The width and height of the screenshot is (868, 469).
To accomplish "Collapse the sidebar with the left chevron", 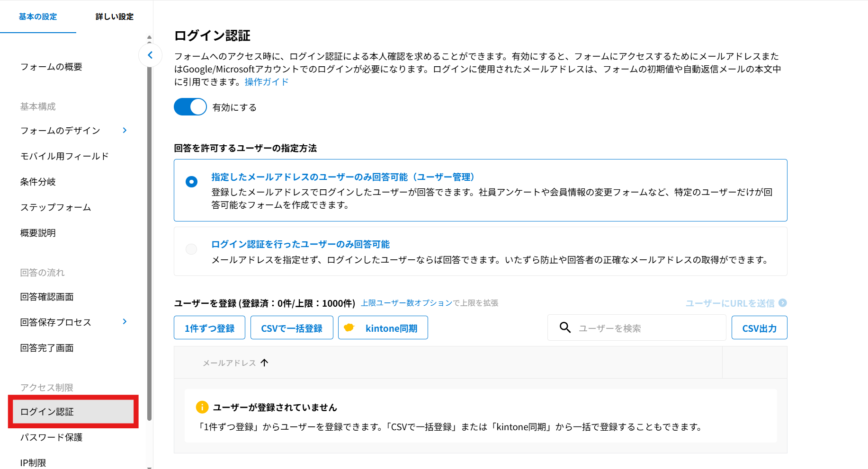I will point(150,55).
